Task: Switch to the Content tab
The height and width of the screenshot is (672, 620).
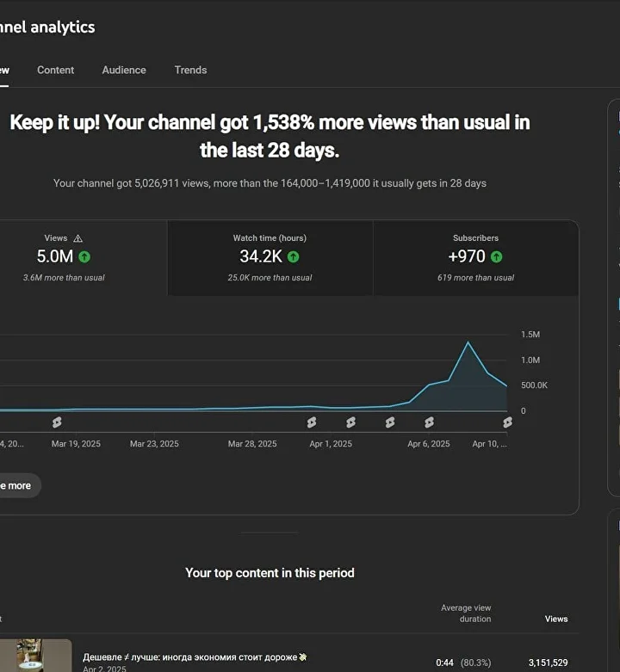Action: point(55,70)
